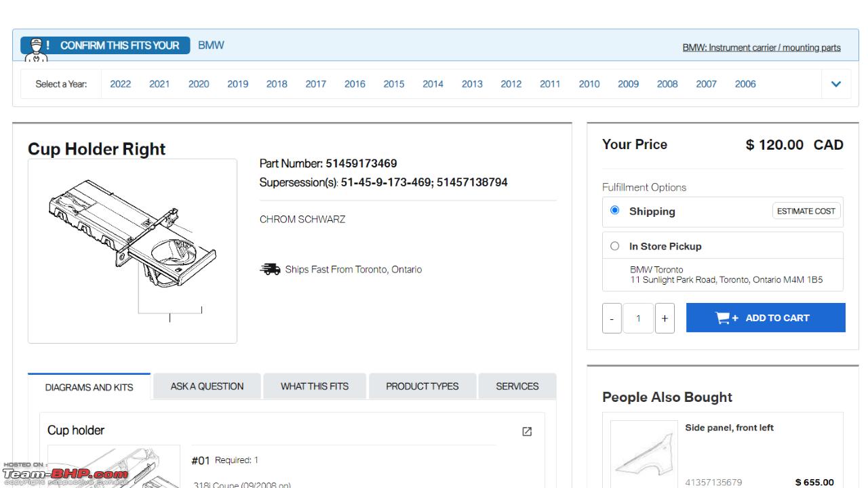This screenshot has width=868, height=488.
Task: Switch to the Diagrams and Kits tab
Action: click(x=89, y=387)
